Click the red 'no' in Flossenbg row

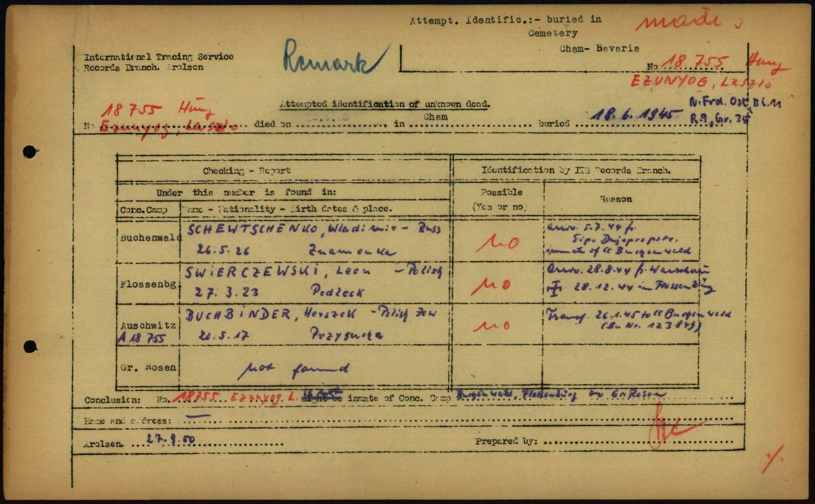coord(491,286)
